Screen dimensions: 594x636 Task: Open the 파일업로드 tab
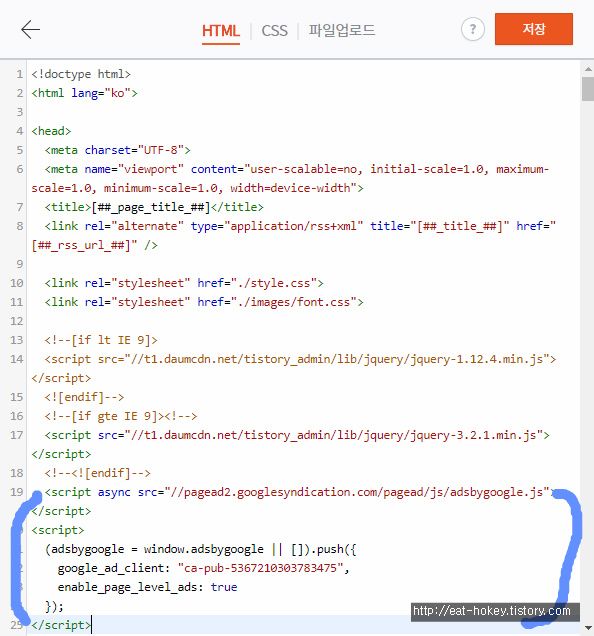pyautogui.click(x=342, y=30)
